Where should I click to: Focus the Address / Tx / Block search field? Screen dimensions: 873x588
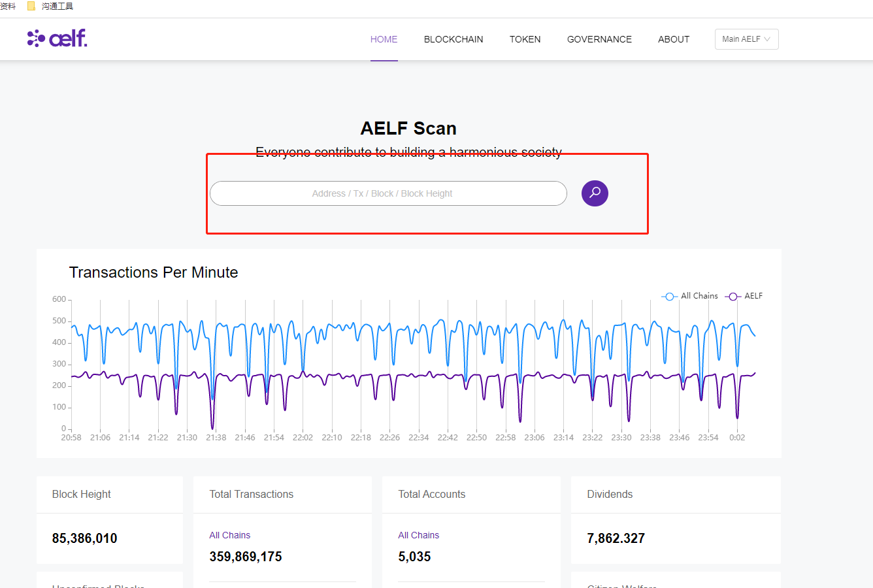[388, 193]
